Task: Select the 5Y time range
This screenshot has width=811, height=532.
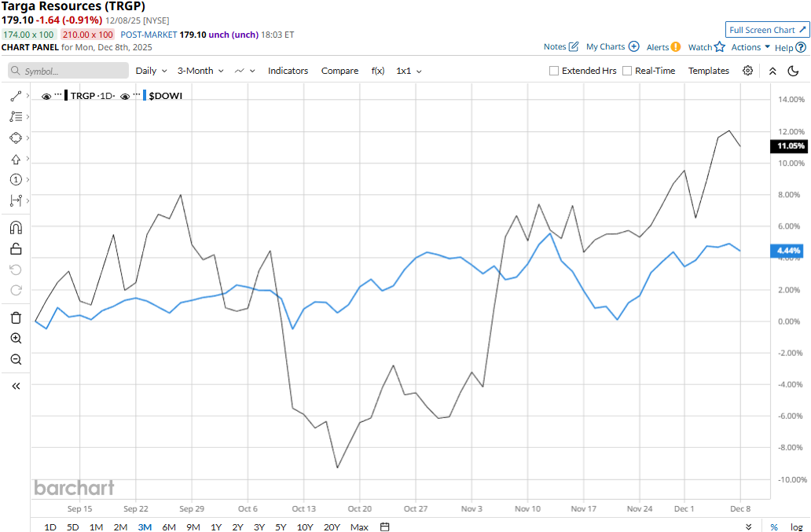Action: pos(281,526)
